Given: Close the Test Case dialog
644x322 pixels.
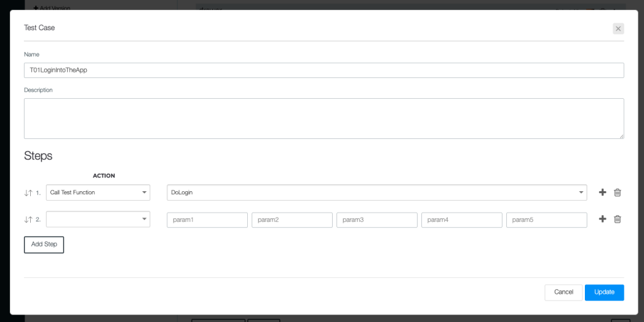Looking at the screenshot, I should click(x=618, y=28).
